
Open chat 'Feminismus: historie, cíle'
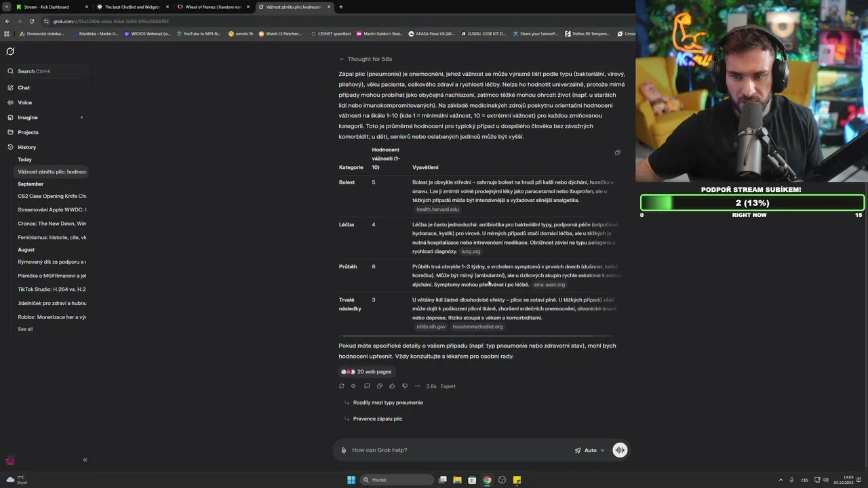point(52,237)
